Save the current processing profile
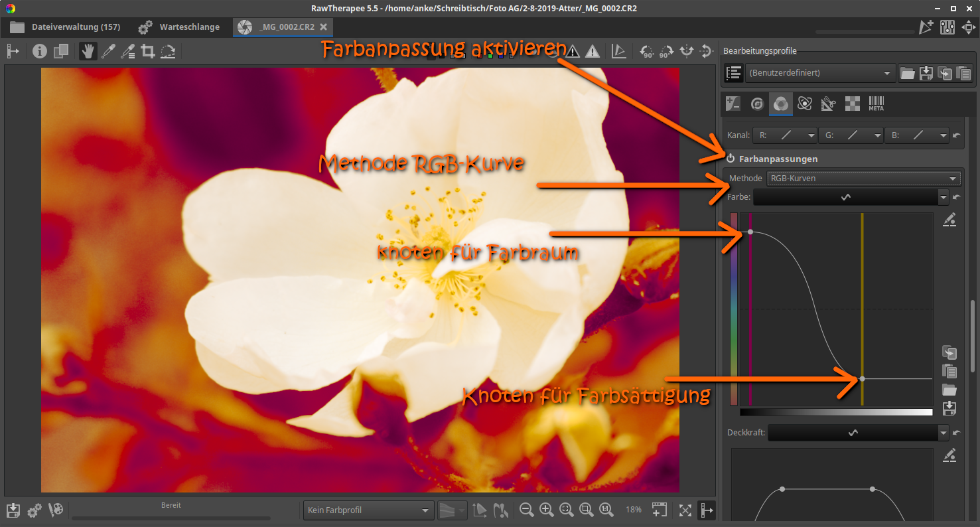This screenshot has height=527, width=980. [x=926, y=73]
